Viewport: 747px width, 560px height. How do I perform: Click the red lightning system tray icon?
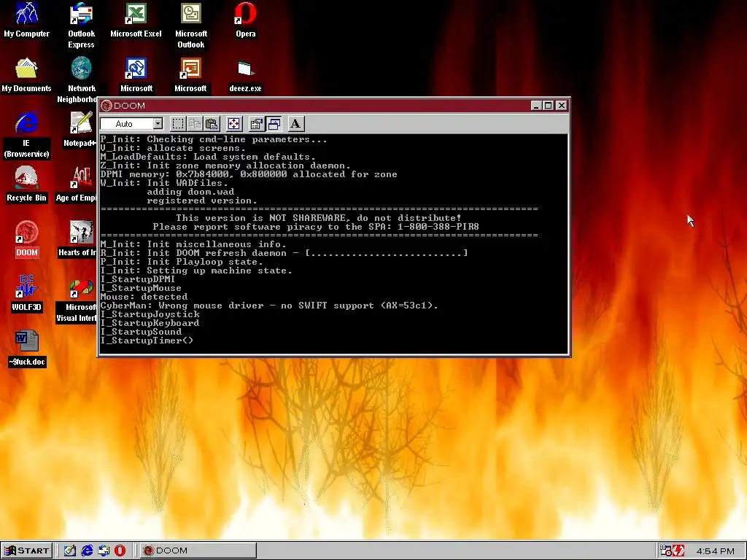pyautogui.click(x=678, y=551)
